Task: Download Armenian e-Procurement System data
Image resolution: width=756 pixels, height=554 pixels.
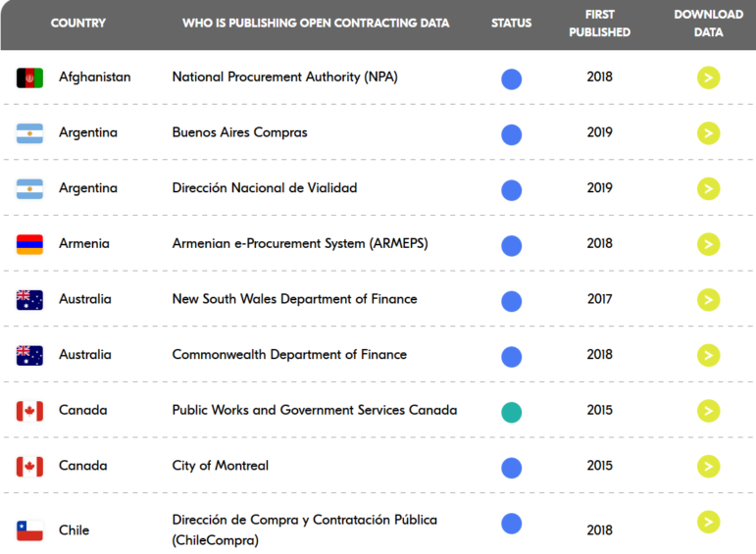Action: point(708,244)
